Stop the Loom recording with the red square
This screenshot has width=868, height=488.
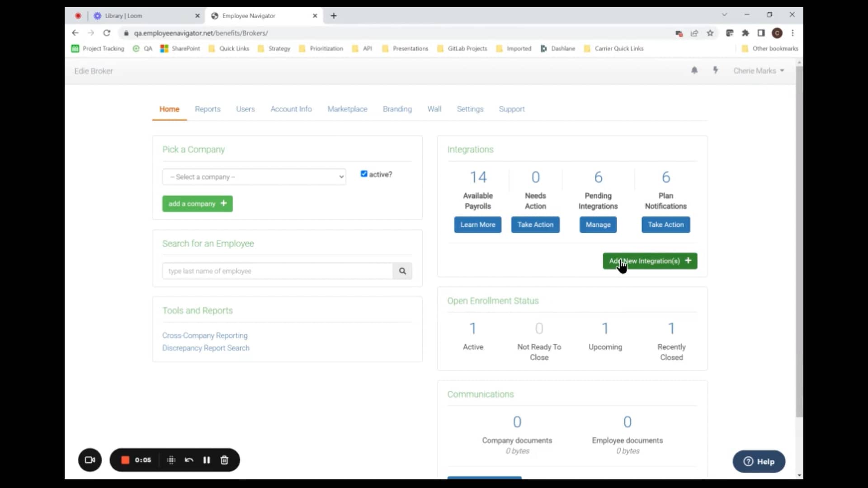[125, 460]
